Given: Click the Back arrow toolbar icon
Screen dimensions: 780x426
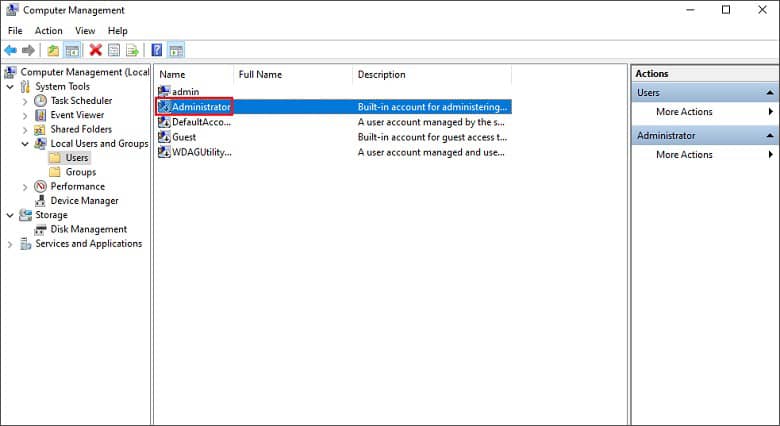Looking at the screenshot, I should click(x=10, y=50).
